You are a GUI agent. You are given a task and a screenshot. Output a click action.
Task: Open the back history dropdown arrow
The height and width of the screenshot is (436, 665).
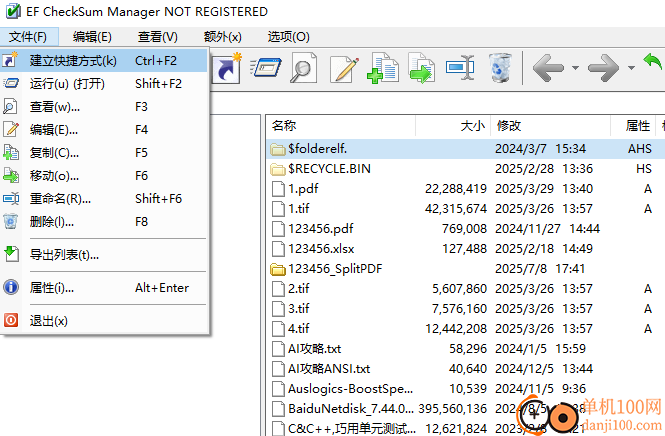coord(576,68)
